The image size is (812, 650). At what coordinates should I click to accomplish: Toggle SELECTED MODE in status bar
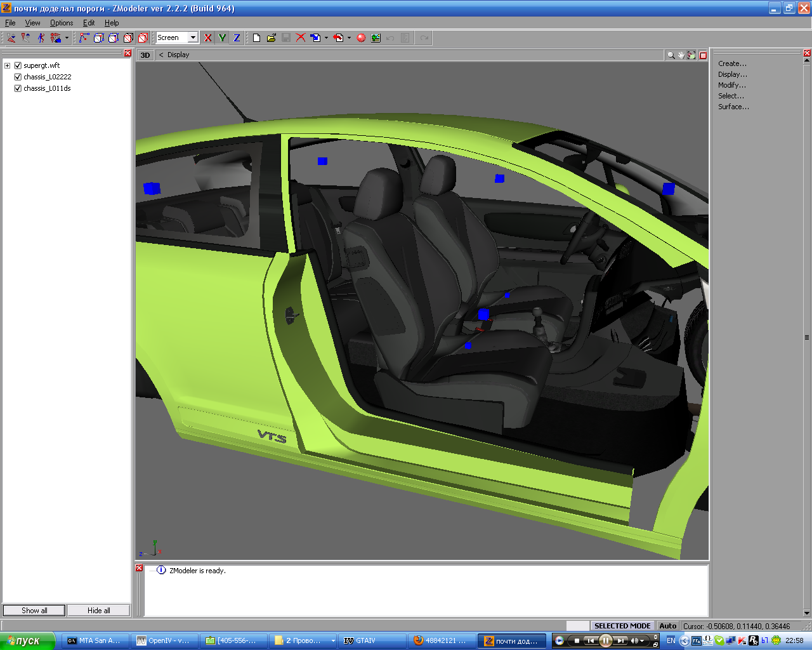[x=622, y=626]
